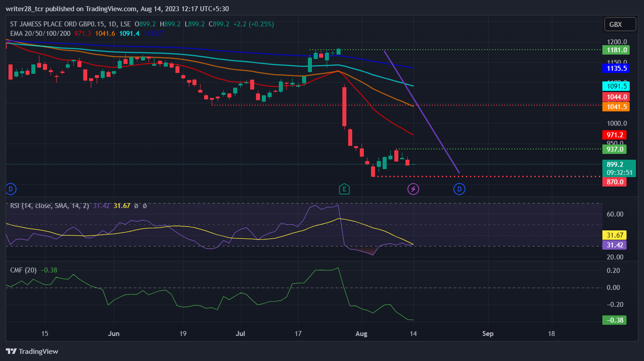Click the 'Jun' date on time axis
Image resolution: width=644 pixels, height=361 pixels.
point(114,334)
